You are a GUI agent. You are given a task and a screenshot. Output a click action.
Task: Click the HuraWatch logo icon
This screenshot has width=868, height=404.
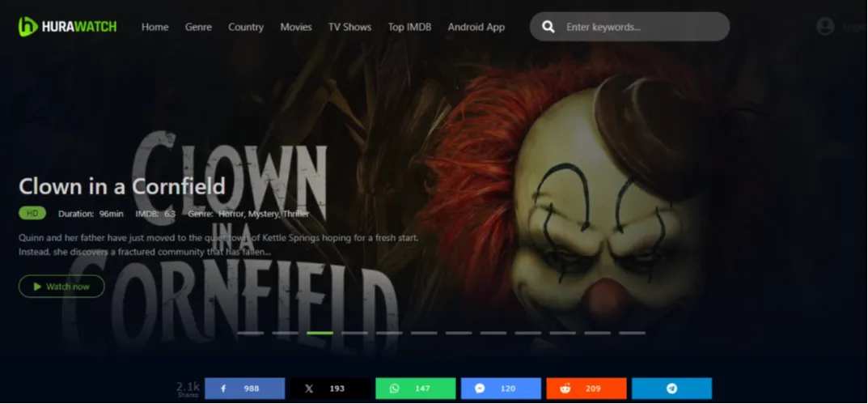28,27
